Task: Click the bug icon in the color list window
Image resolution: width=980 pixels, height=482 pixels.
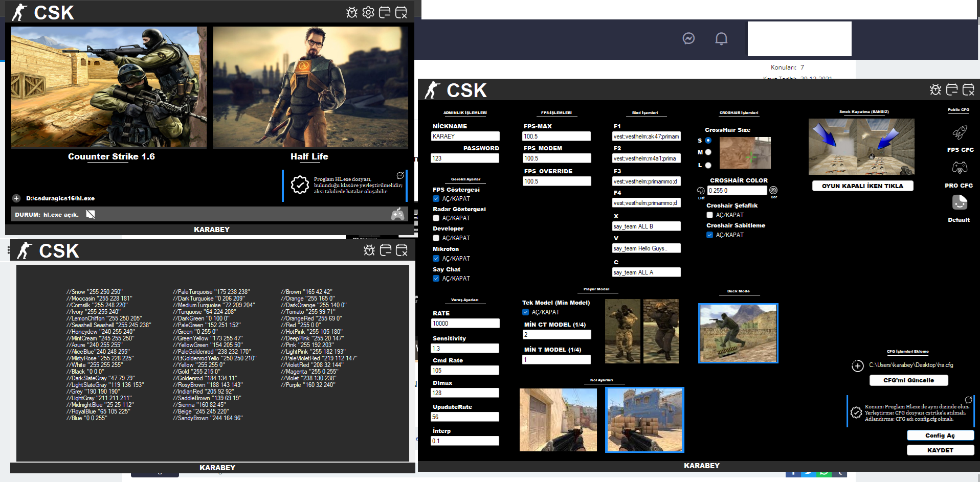Action: 369,250
